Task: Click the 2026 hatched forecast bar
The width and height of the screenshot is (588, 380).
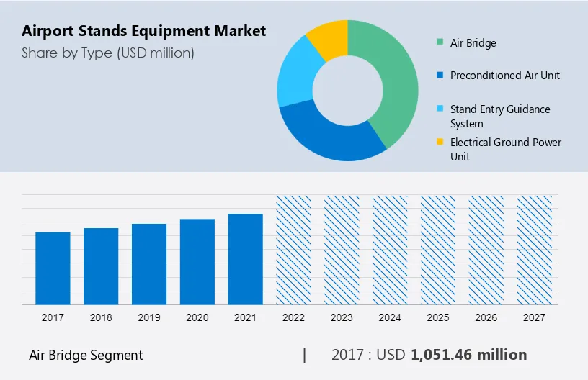Action: click(486, 250)
